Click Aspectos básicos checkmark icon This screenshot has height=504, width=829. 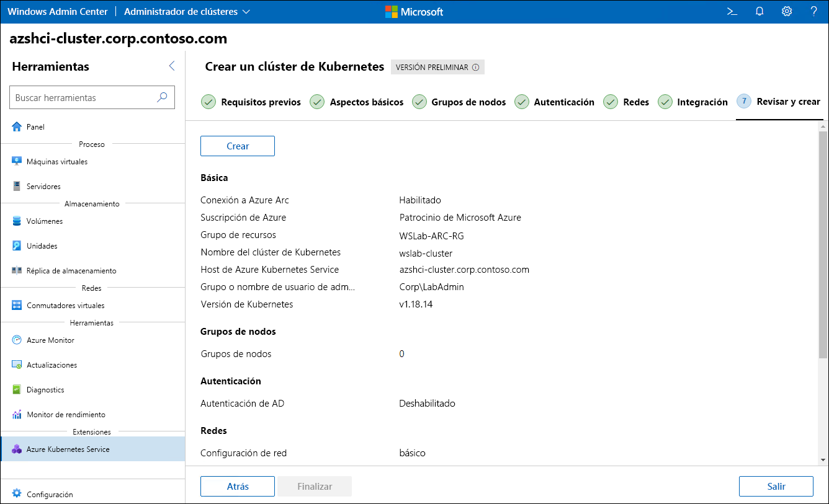317,102
